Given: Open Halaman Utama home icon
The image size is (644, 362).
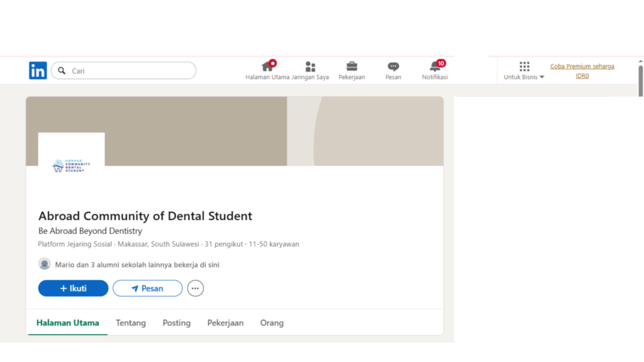Looking at the screenshot, I should 267,67.
